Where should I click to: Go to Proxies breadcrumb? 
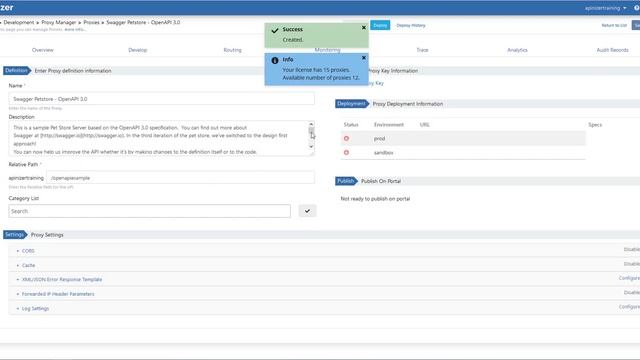91,22
